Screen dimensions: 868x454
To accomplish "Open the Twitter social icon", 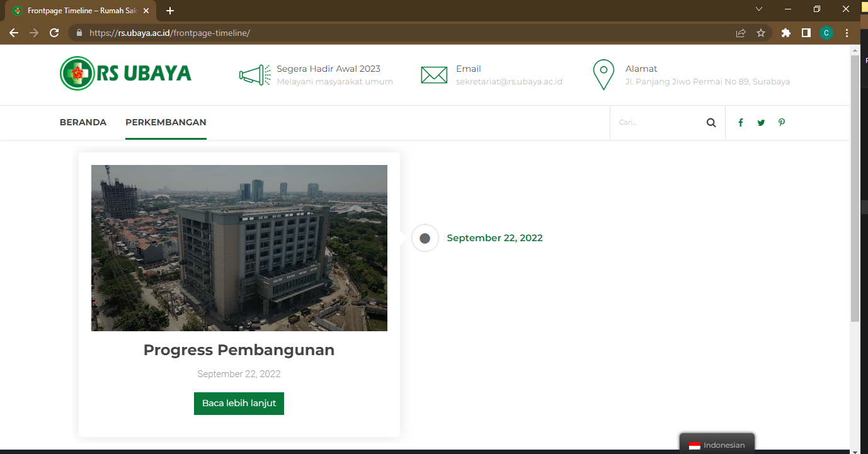I will pyautogui.click(x=761, y=123).
